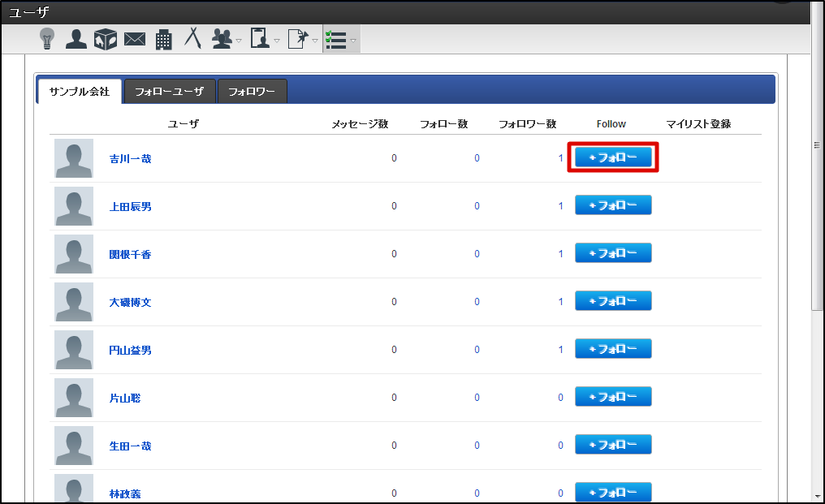Click the cube box toolbar icon
Viewport: 825px width, 504px height.
pos(106,38)
